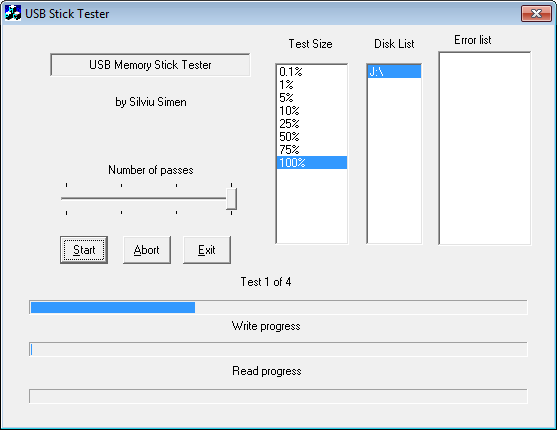Viewport: 560px width, 432px height.
Task: Choose 5% in Test Size list
Action: pyautogui.click(x=311, y=97)
